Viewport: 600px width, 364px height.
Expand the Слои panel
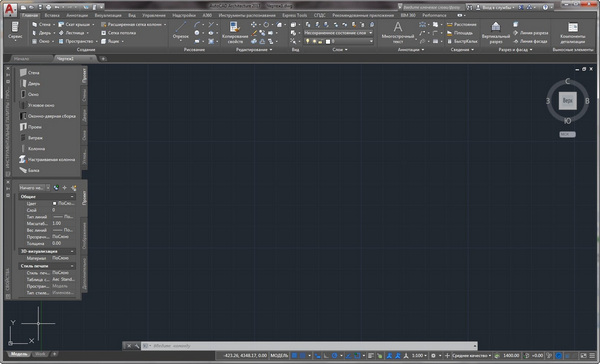click(340, 50)
